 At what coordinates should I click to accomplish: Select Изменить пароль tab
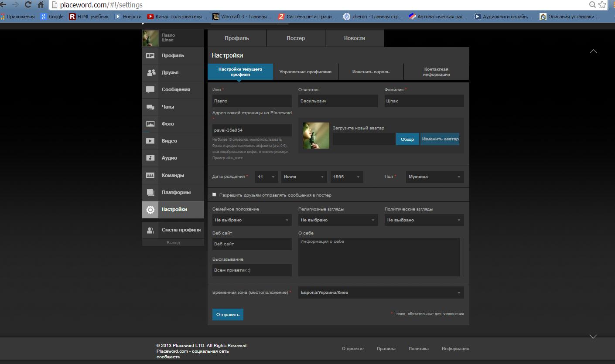pyautogui.click(x=371, y=72)
